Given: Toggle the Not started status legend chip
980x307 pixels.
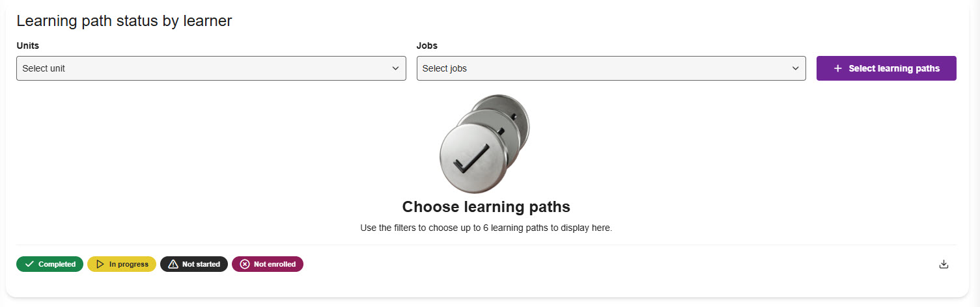Looking at the screenshot, I should pos(194,264).
